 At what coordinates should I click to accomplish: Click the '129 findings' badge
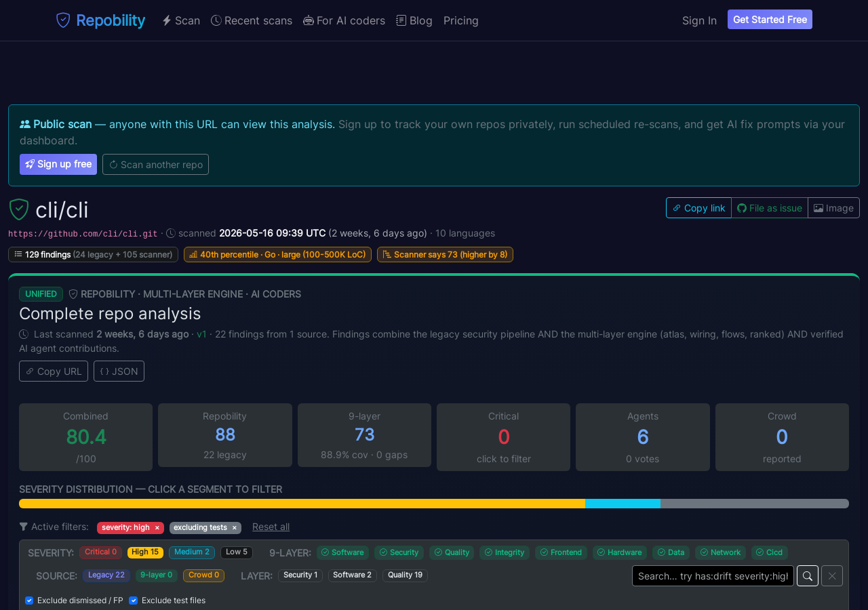(93, 255)
